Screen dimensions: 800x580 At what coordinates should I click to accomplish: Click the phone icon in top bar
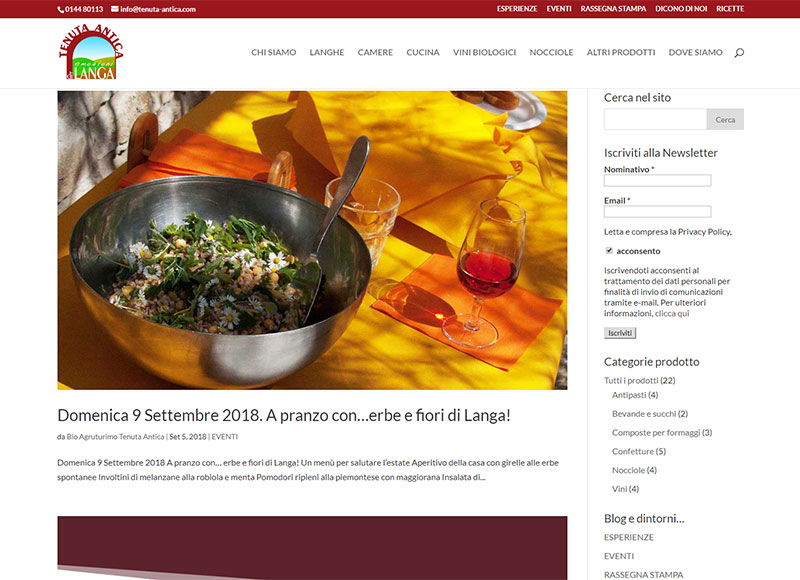pos(60,9)
